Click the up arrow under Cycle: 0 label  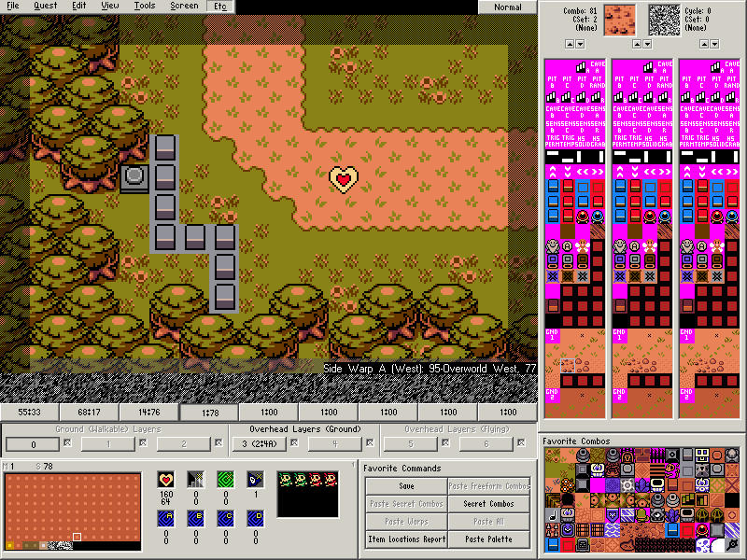pos(704,44)
